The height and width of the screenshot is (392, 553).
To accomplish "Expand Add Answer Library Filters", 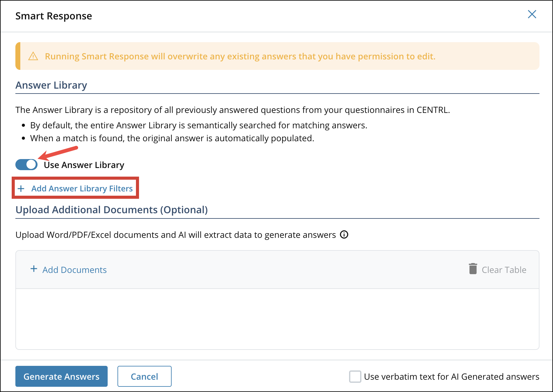I will click(75, 188).
